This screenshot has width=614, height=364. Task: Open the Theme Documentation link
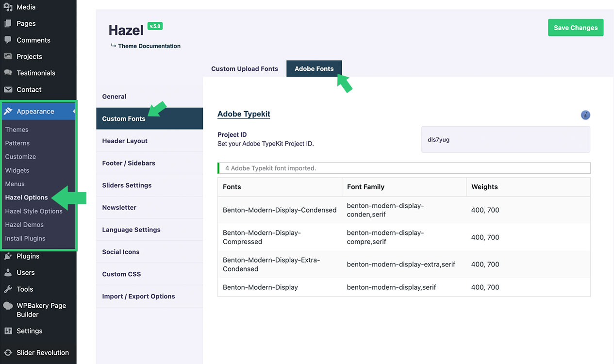(149, 46)
